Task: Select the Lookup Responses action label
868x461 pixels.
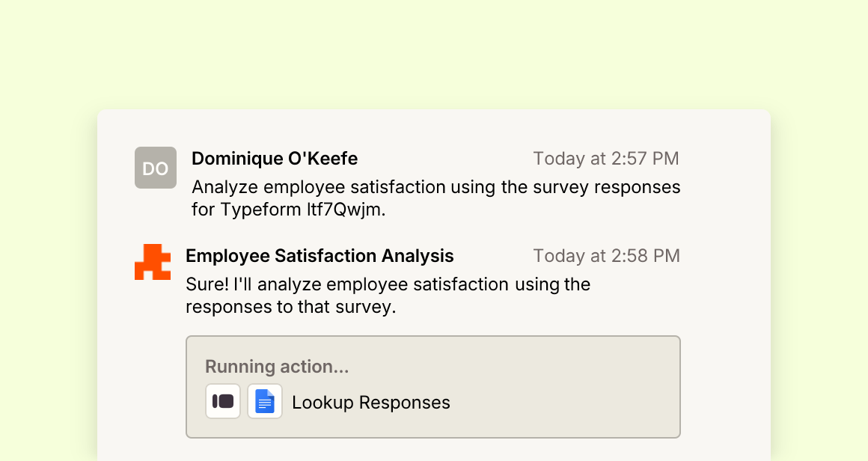Action: pyautogui.click(x=371, y=403)
